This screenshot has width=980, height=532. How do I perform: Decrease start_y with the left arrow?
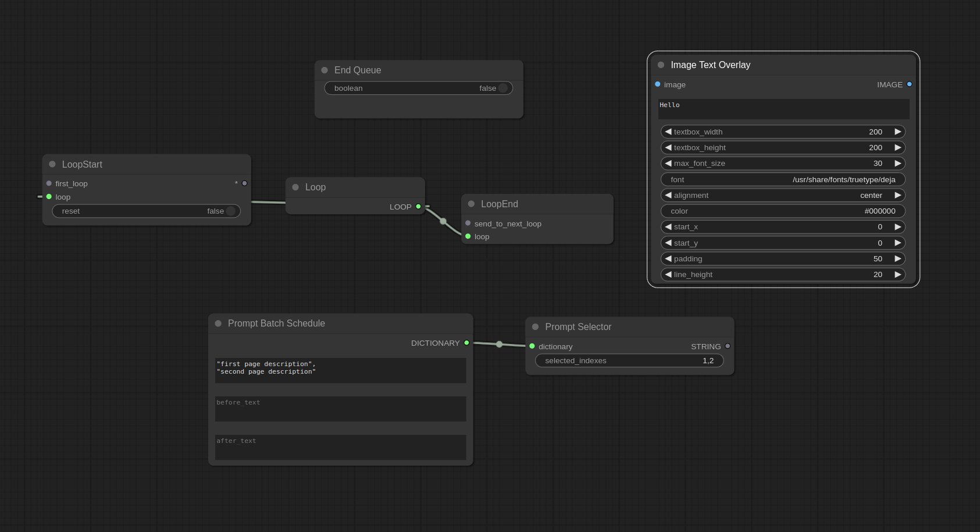(668, 243)
